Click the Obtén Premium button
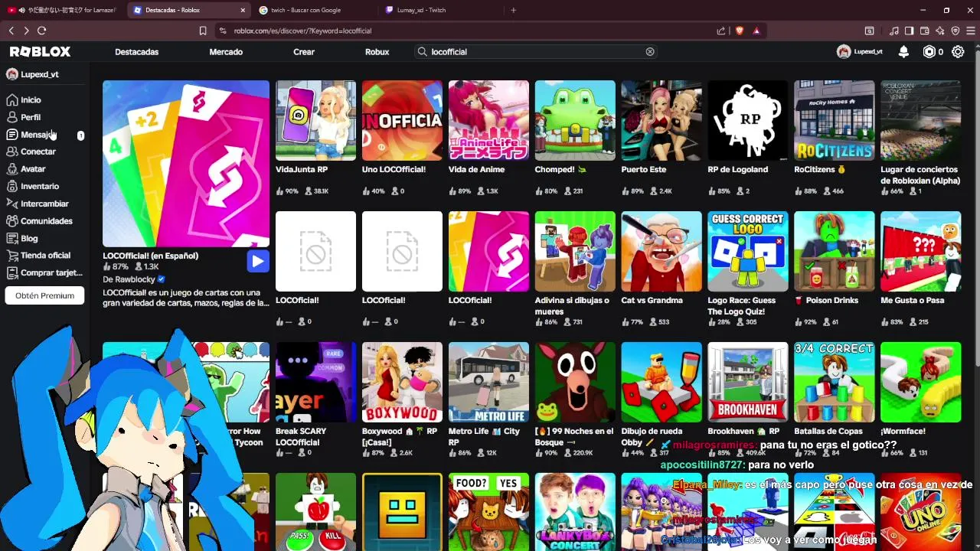Screen dimensions: 980x551 click(44, 295)
